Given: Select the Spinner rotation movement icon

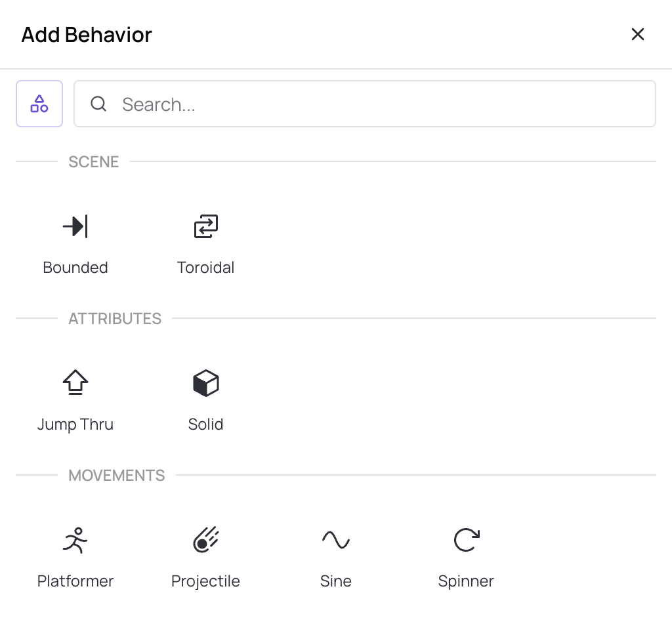Looking at the screenshot, I should [466, 539].
